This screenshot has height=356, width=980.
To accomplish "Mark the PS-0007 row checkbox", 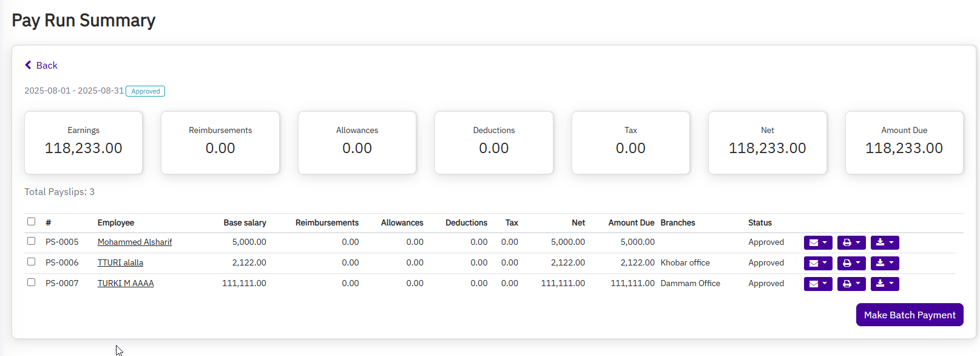I will 31,282.
